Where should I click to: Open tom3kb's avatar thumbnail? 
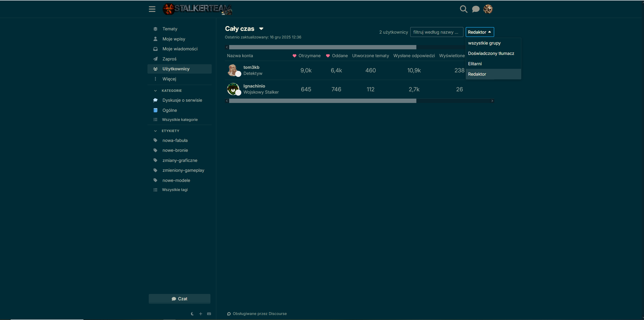(232, 70)
